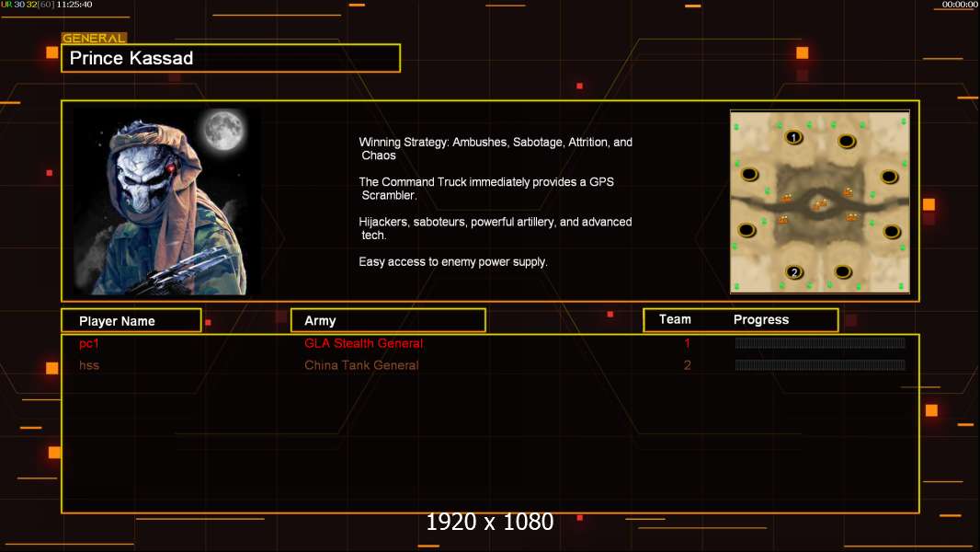Select the Army column header
The image size is (980, 552).
click(388, 321)
